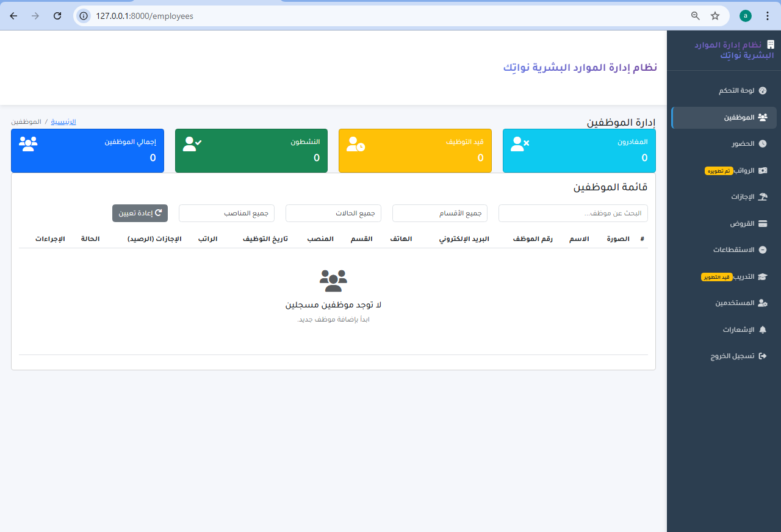Click the notifications bell icon in sidebar
Image resolution: width=781 pixels, height=532 pixels.
click(x=762, y=329)
